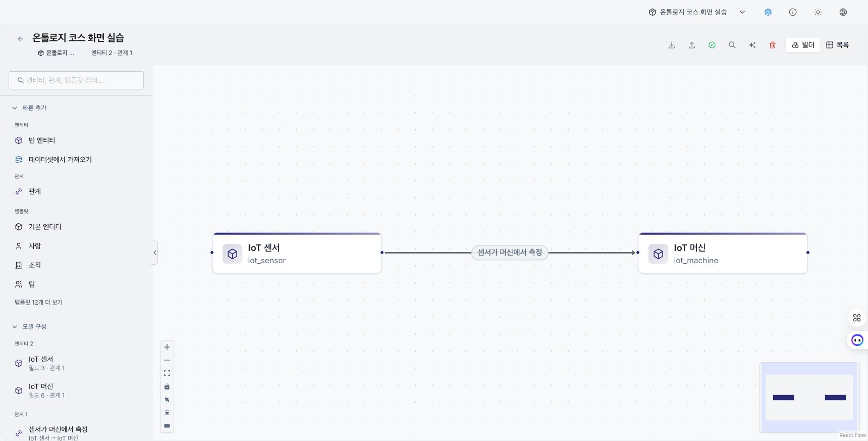Collapse the 빠른 추가 section
The image size is (868, 441).
pyautogui.click(x=30, y=108)
